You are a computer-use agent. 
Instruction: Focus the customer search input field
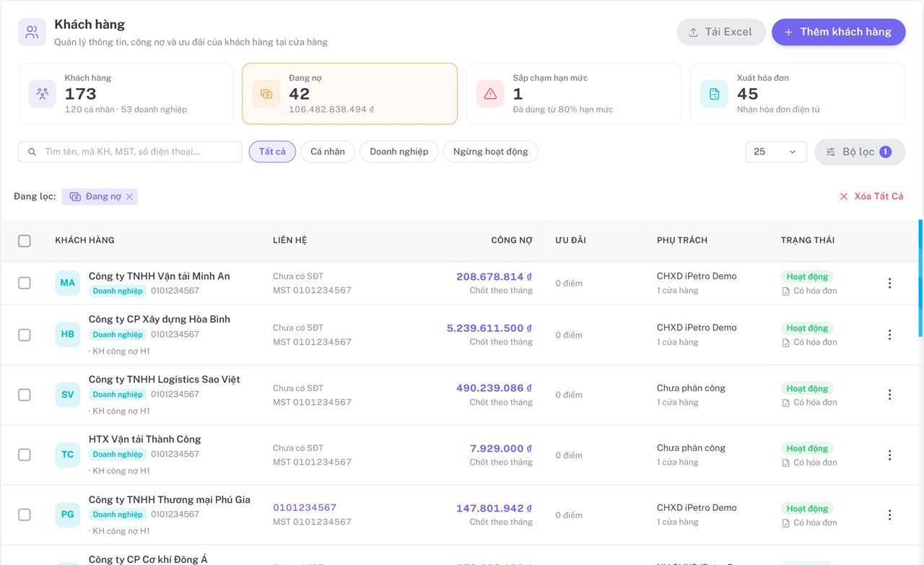point(130,152)
